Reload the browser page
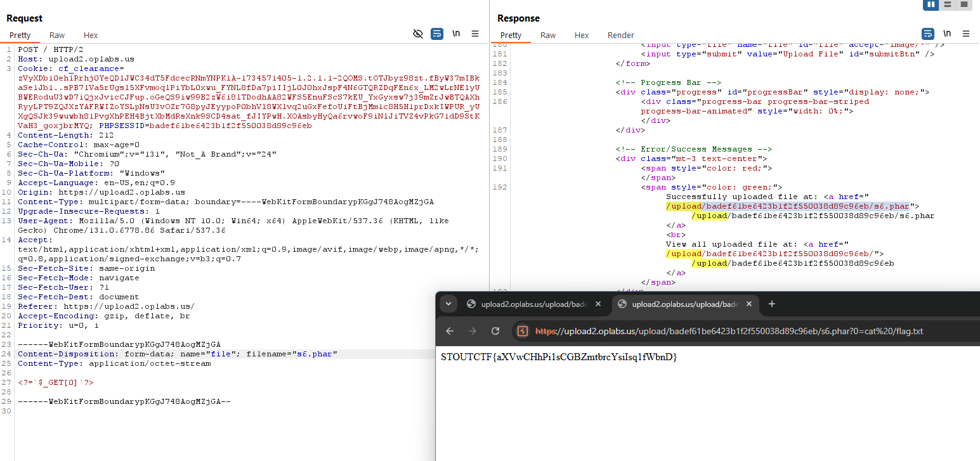The image size is (980, 461). coord(495,331)
